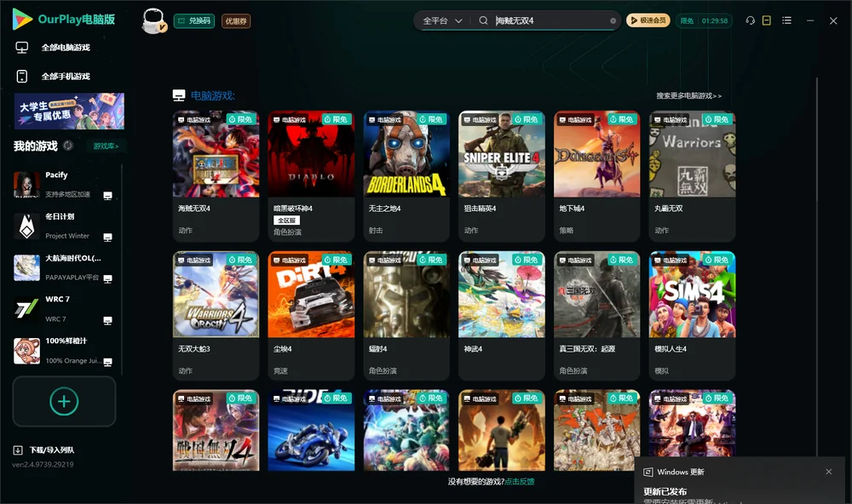The width and height of the screenshot is (852, 504).
Task: Click the magnifier search icon
Action: pyautogui.click(x=483, y=20)
